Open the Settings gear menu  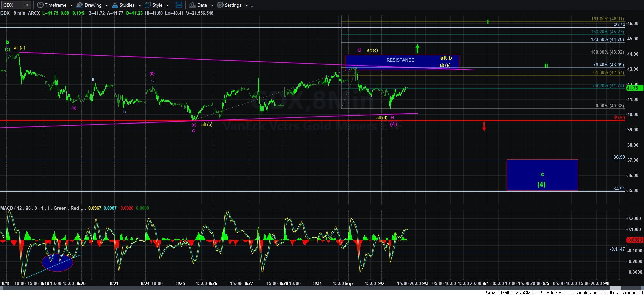click(x=232, y=5)
